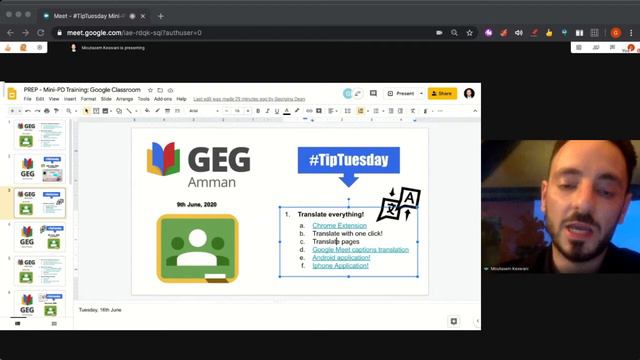This screenshot has height=360, width=640.
Task: Open the Iphone Application link
Action: [340, 265]
